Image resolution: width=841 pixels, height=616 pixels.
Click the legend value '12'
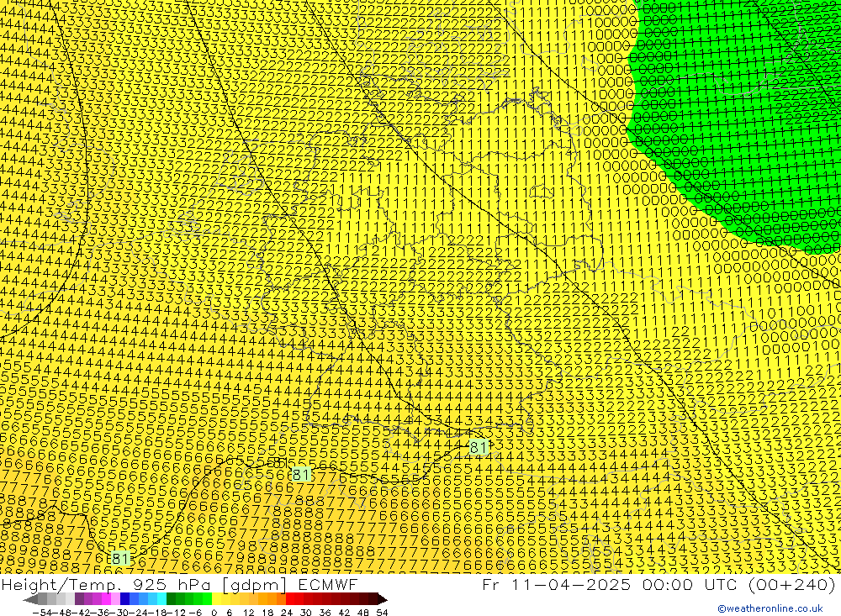click(x=248, y=613)
